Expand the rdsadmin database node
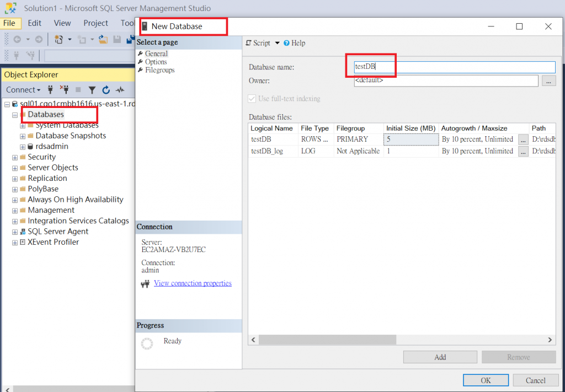This screenshot has height=392, width=565. (23, 147)
